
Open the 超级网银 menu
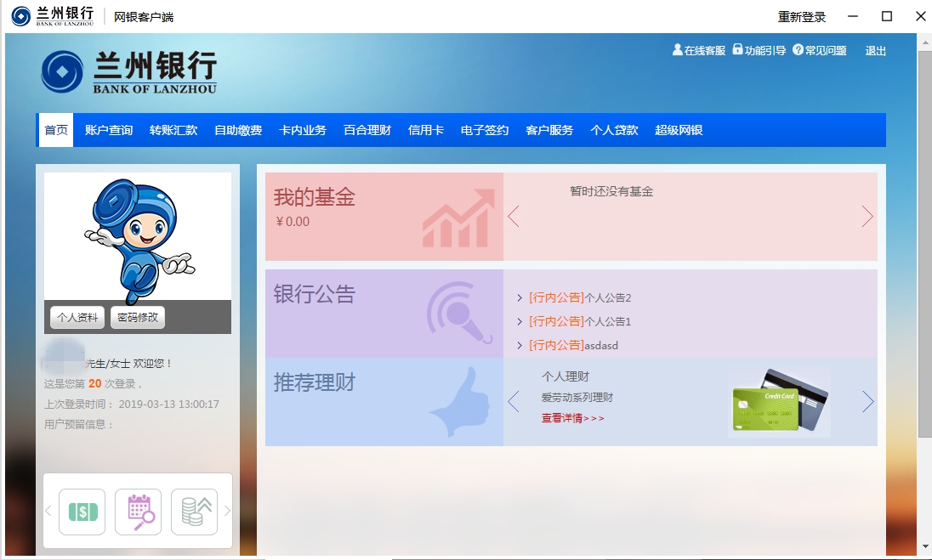pos(679,130)
